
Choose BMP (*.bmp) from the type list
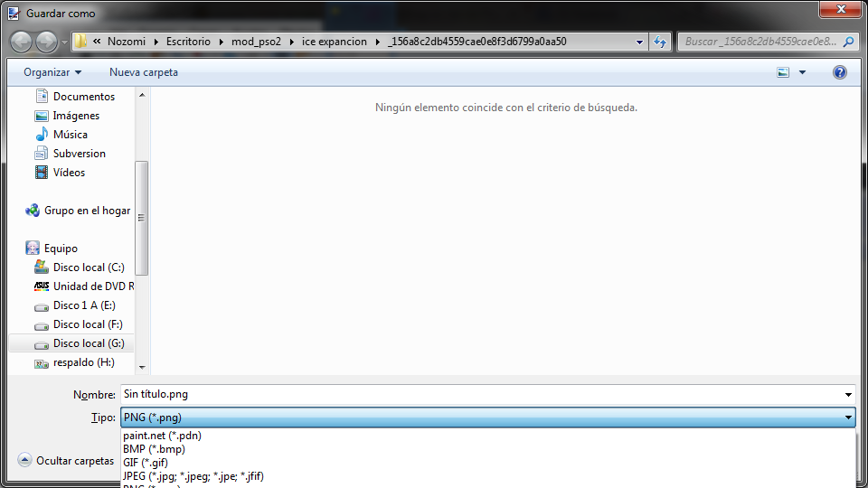tap(154, 449)
